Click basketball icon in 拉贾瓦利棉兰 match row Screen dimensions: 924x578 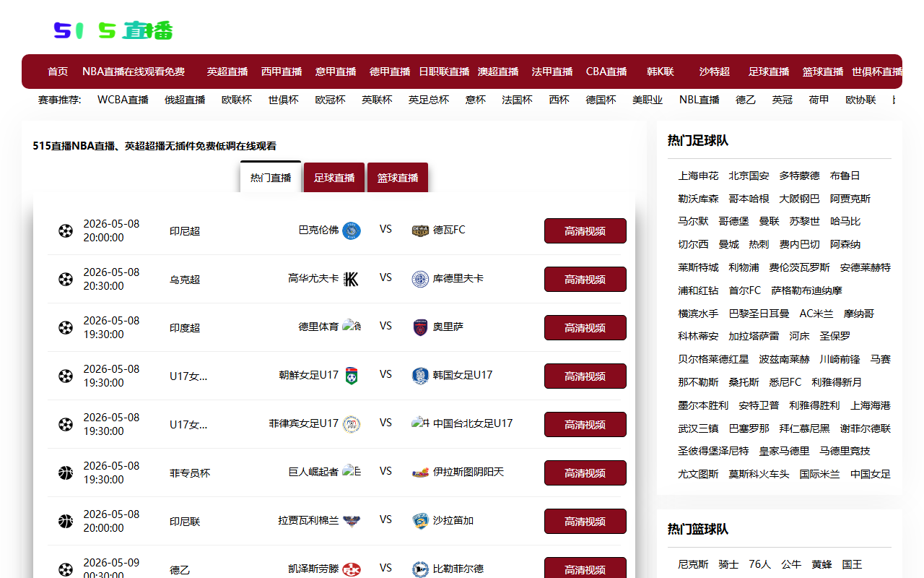point(66,522)
